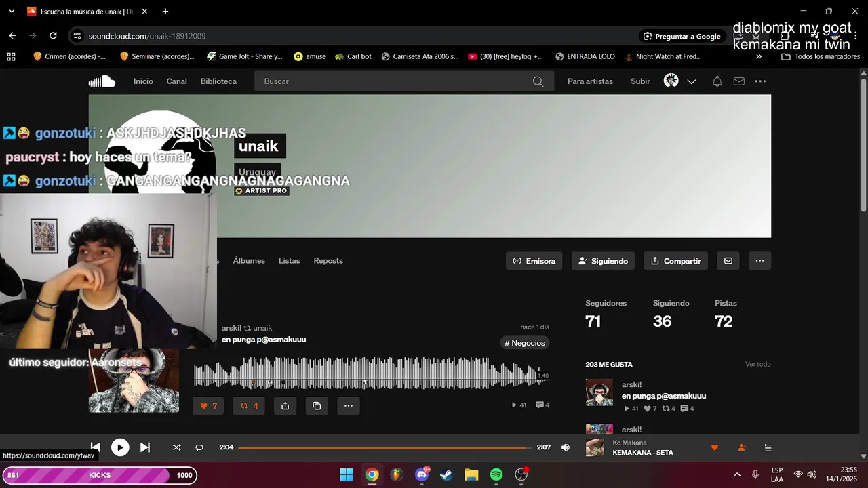Open Todos los marcadores folder
The image size is (868, 488).
point(821,57)
